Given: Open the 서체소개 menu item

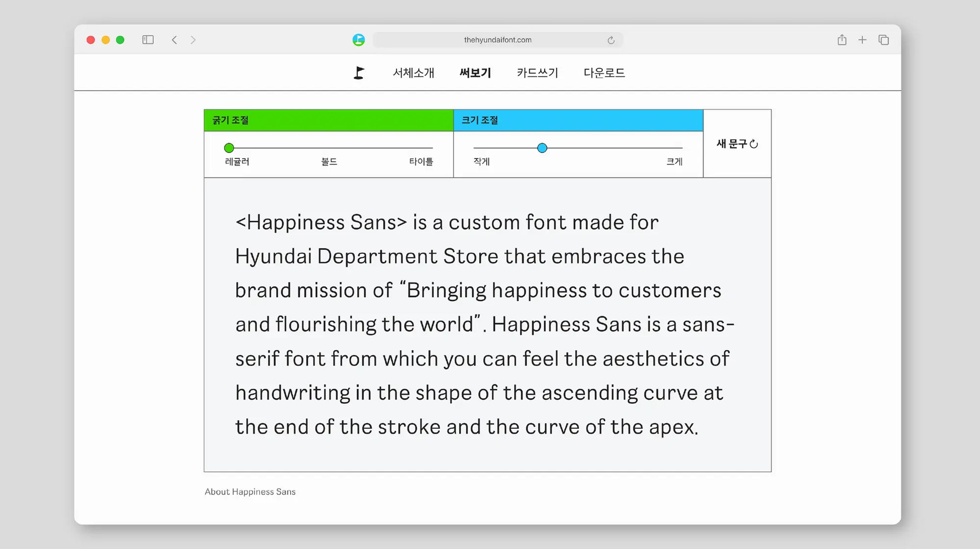Looking at the screenshot, I should coord(413,73).
